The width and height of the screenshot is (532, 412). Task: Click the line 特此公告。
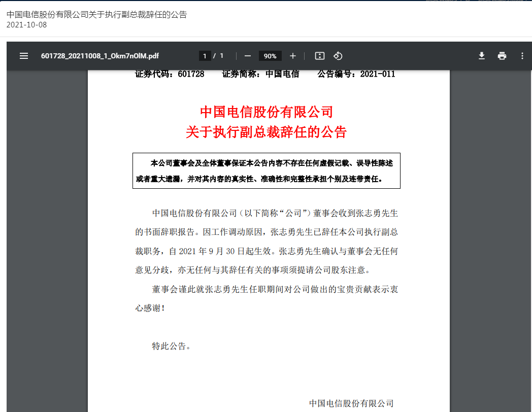172,346
